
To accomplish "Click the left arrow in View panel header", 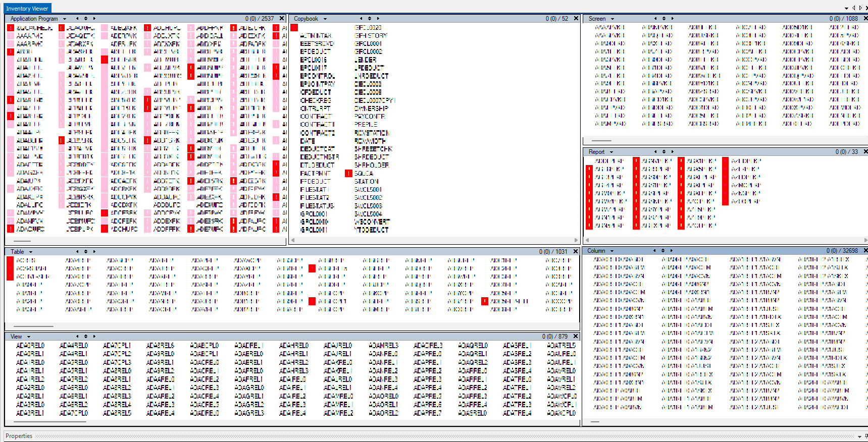I will click(77, 337).
